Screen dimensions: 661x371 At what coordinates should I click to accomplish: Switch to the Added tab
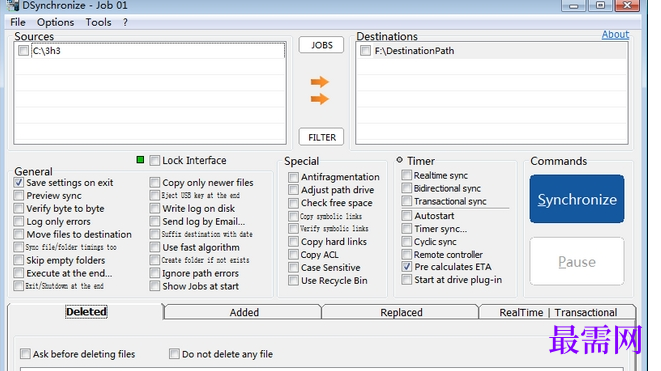point(243,312)
